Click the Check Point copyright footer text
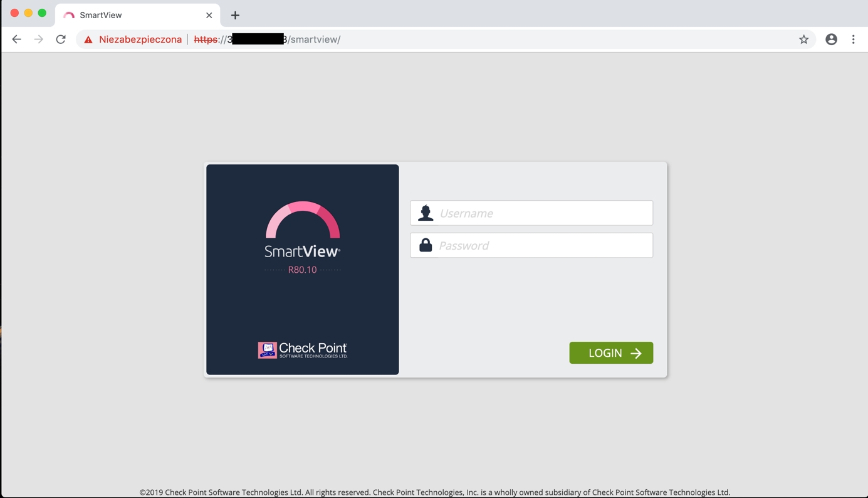This screenshot has width=868, height=498. [434, 492]
